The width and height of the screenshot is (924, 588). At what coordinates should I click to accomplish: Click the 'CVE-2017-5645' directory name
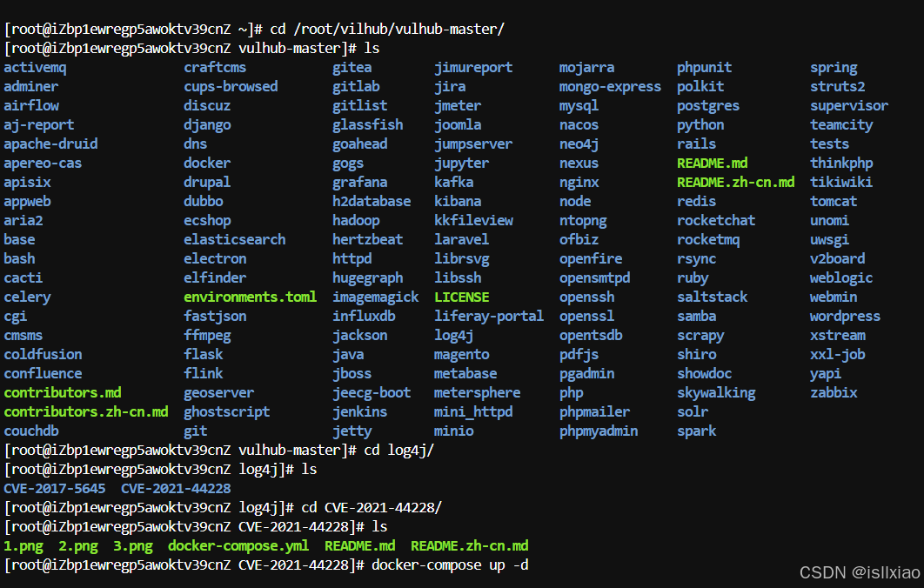point(55,489)
